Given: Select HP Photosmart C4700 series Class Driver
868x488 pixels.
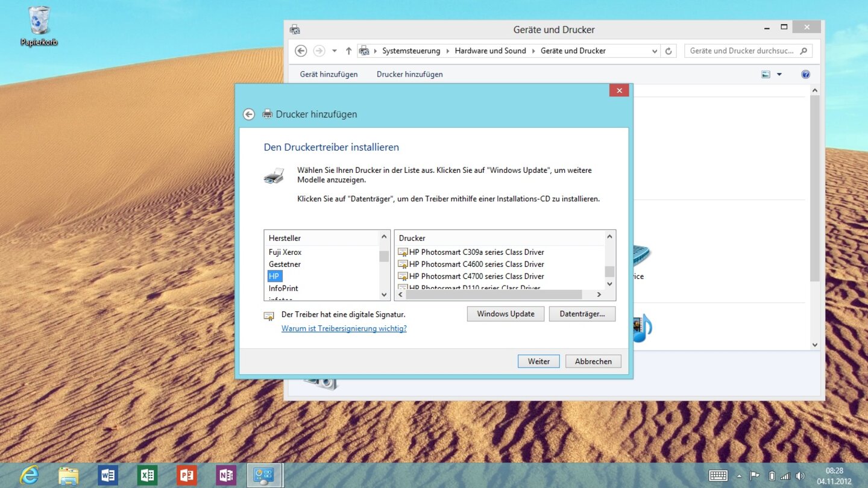Looking at the screenshot, I should [x=471, y=277].
